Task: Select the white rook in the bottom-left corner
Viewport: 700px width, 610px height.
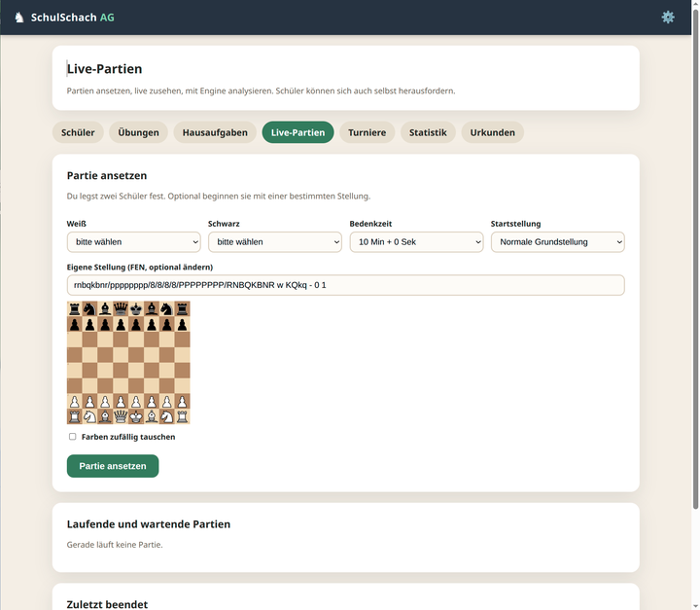Action: 75,416
